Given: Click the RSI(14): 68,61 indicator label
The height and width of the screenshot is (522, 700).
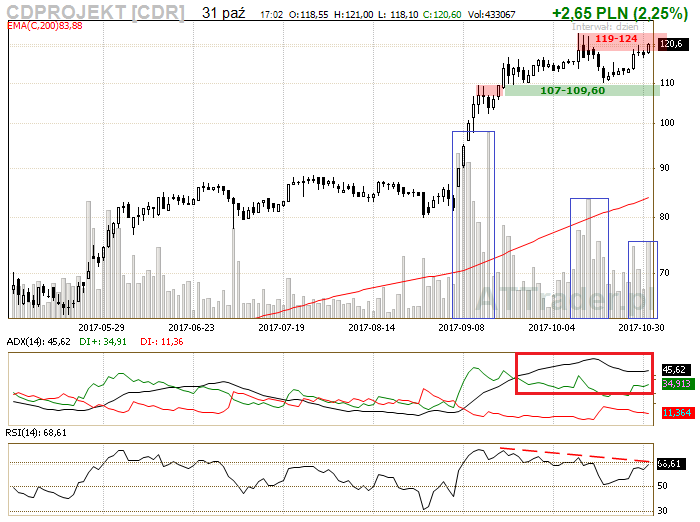Looking at the screenshot, I should [36, 433].
